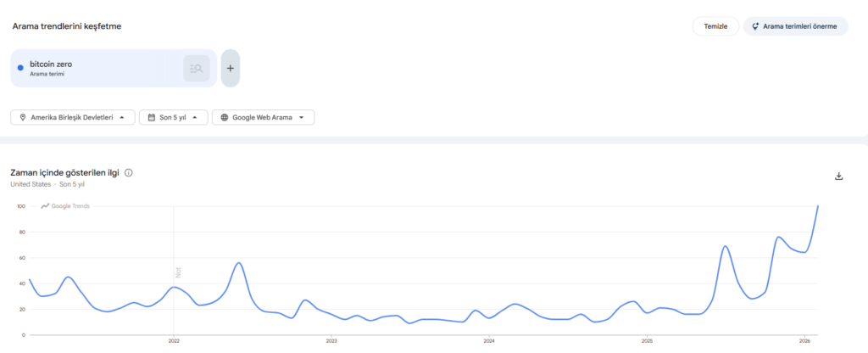868x353 pixels.
Task: Click the globe icon in Google Web Arama filter
Action: [225, 117]
